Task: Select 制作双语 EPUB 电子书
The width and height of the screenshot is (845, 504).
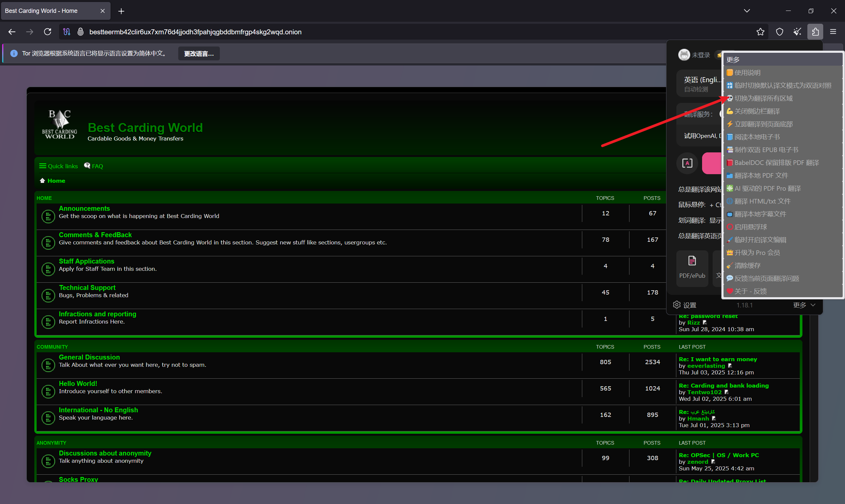Action: tap(783, 150)
